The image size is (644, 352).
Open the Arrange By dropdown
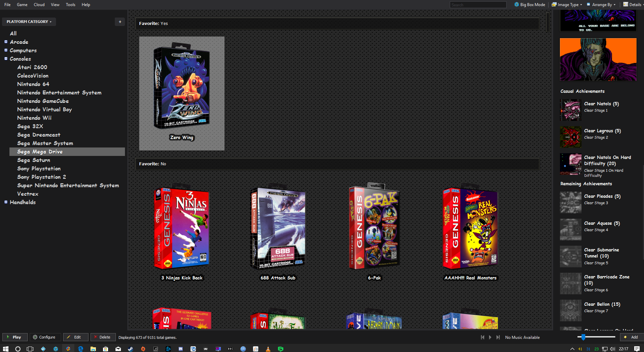[601, 5]
